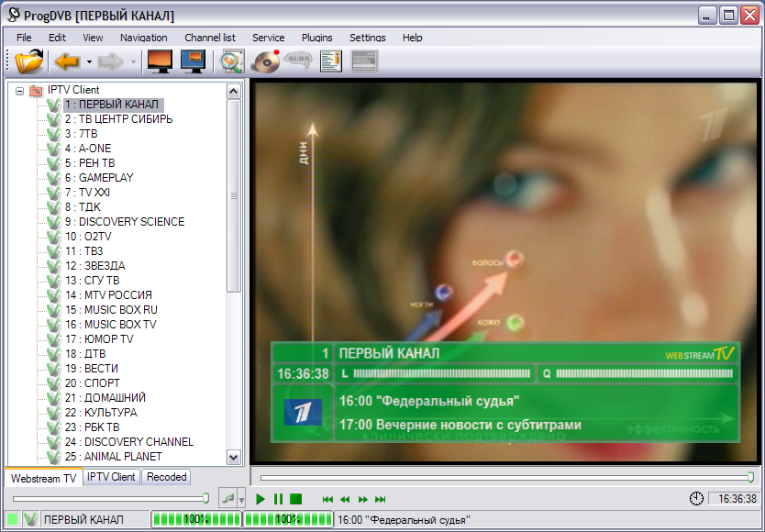Click the audio notes button beside volume

(227, 499)
